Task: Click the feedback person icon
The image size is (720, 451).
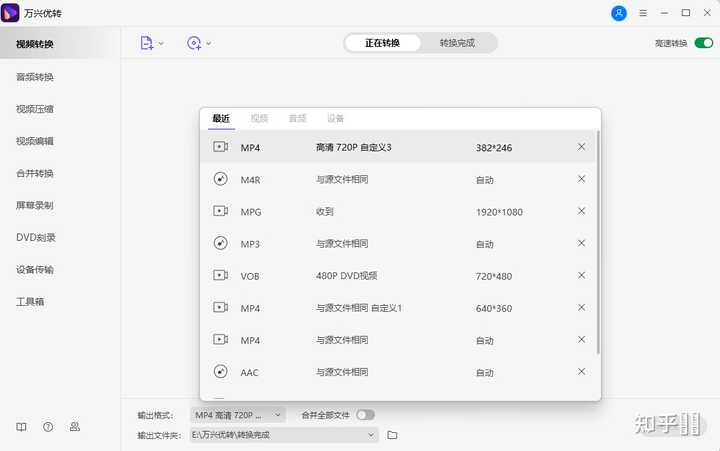Action: pyautogui.click(x=74, y=427)
